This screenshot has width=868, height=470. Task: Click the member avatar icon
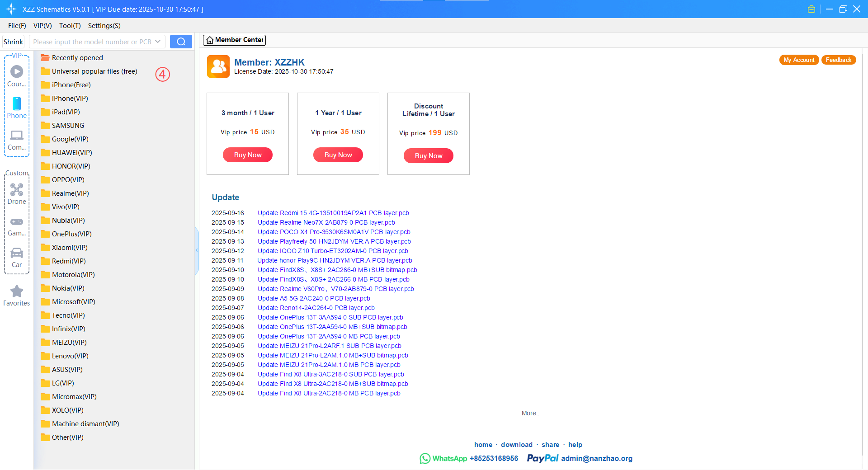[x=218, y=66]
